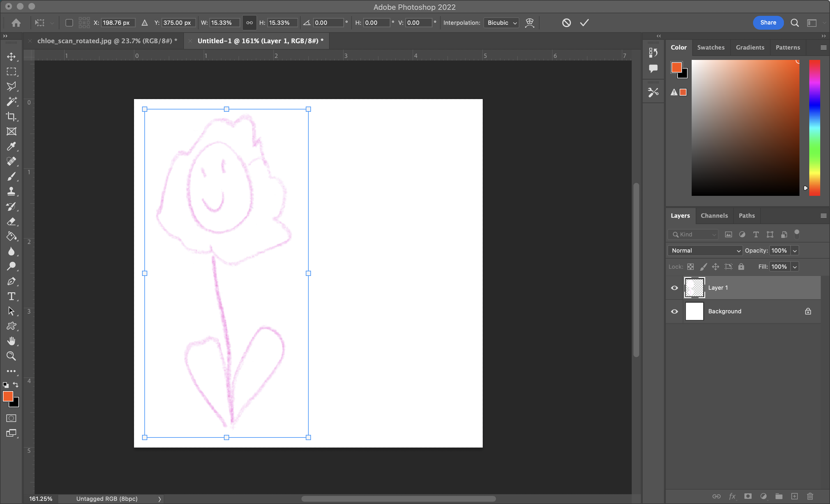Switch to the Channels tab

[714, 215]
